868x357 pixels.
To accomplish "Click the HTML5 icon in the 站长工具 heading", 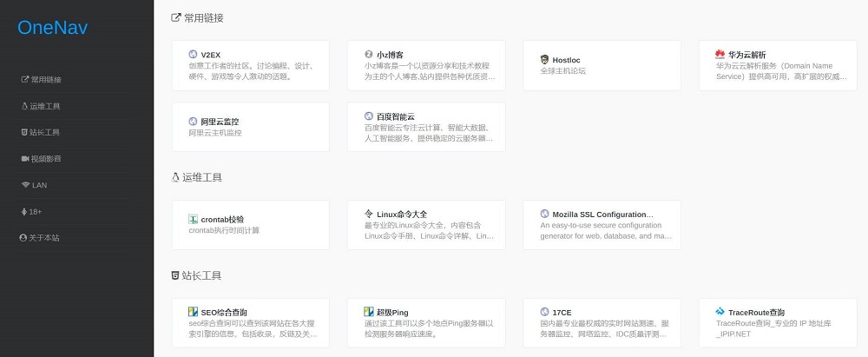I will [175, 275].
